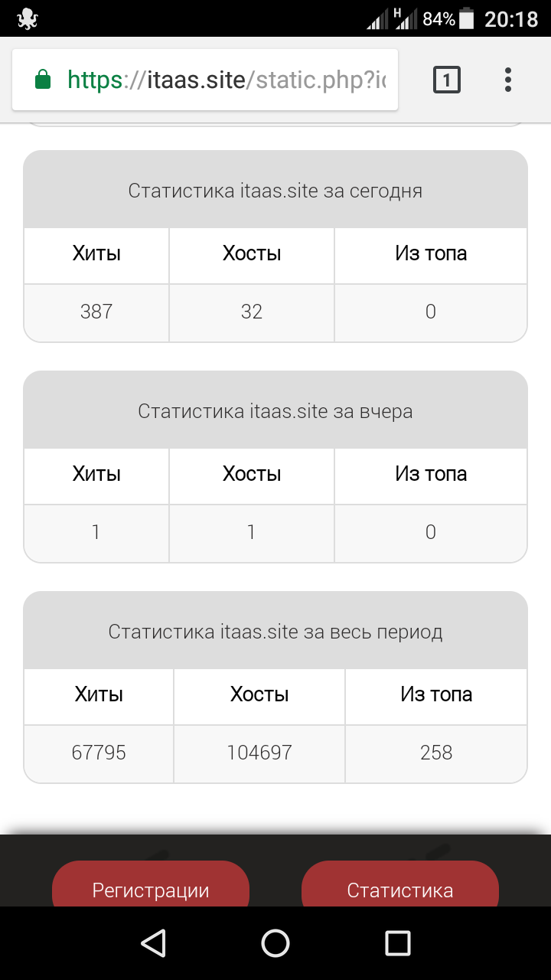The width and height of the screenshot is (551, 980).
Task: Tap 'Статистика itaas.site за вчера' header
Action: [x=275, y=411]
